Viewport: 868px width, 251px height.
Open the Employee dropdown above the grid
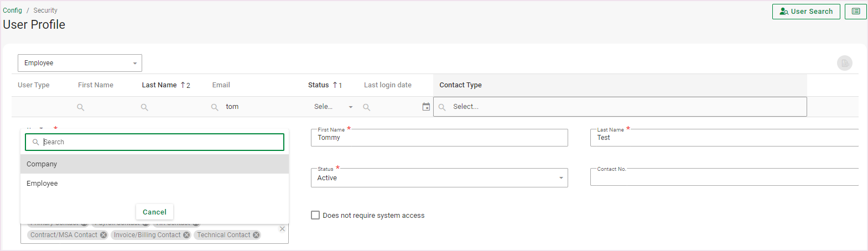[80, 63]
